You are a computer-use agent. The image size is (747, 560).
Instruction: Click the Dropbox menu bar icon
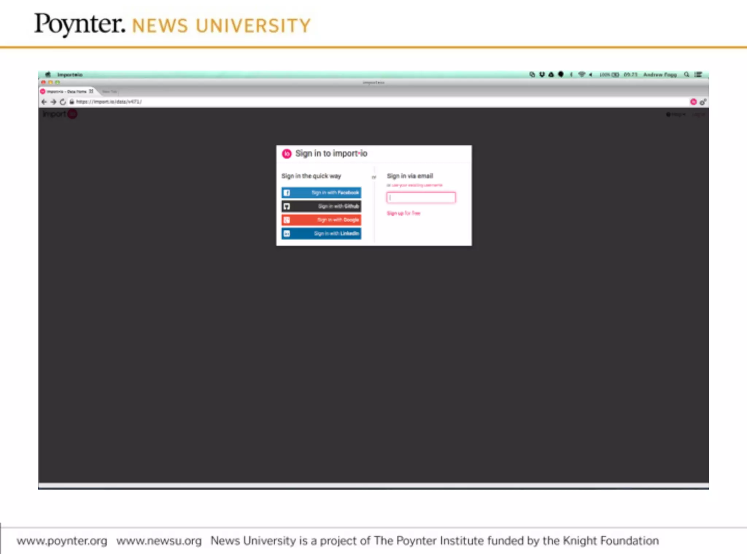pyautogui.click(x=542, y=74)
